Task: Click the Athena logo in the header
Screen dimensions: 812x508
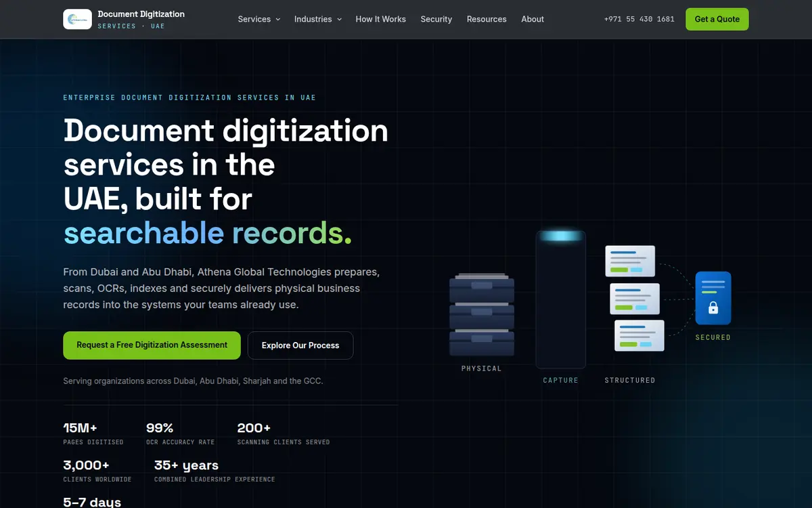Action: (77, 19)
